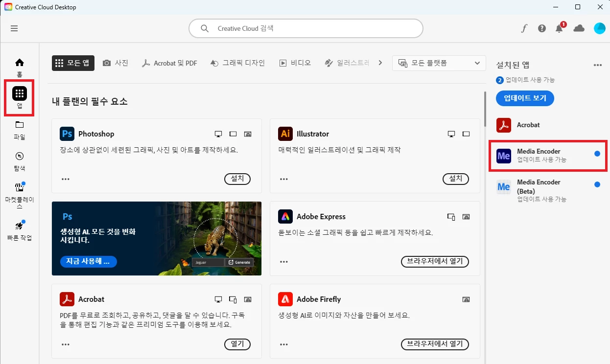Open Adobe Express card more options
The height and width of the screenshot is (364, 610).
click(284, 262)
